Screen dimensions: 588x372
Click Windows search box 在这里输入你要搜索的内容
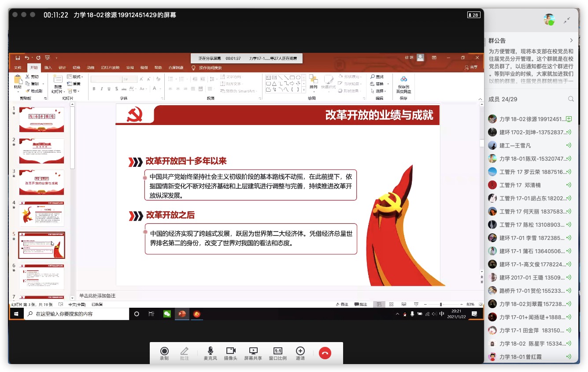click(77, 314)
